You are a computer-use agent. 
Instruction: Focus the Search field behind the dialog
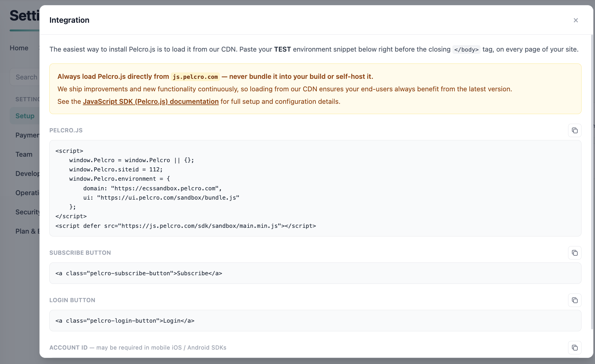[25, 77]
